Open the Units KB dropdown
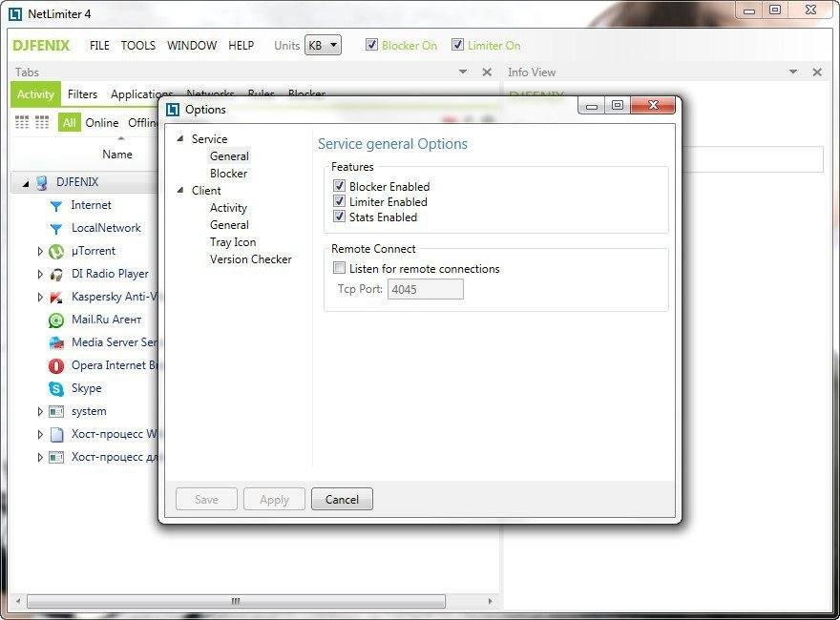Screen dimensions: 840x620 pyautogui.click(x=323, y=46)
